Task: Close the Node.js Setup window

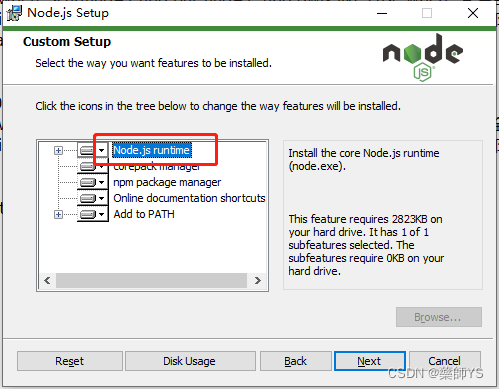Action: [x=473, y=13]
